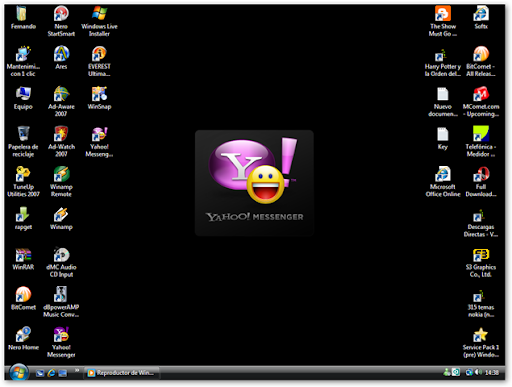Select the dMC Audio CD Input icon
The width and height of the screenshot is (512, 387).
click(x=61, y=262)
